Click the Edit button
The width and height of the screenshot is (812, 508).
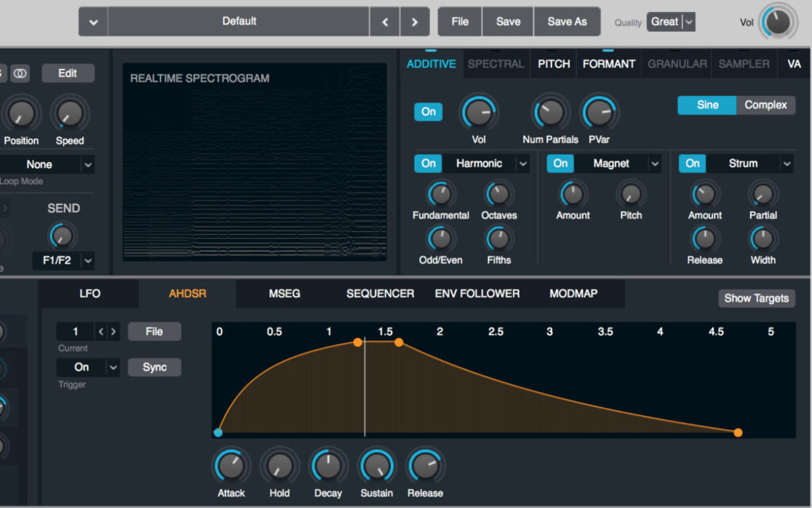point(68,73)
